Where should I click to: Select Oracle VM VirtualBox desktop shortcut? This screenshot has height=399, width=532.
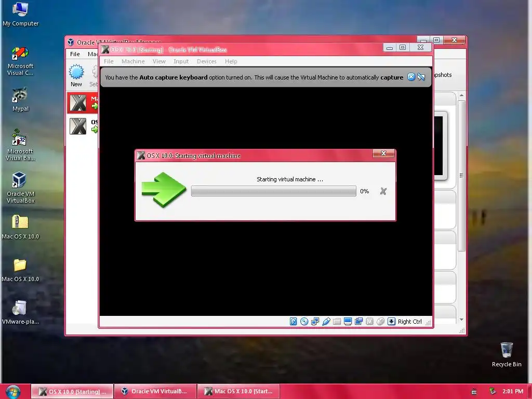20,188
